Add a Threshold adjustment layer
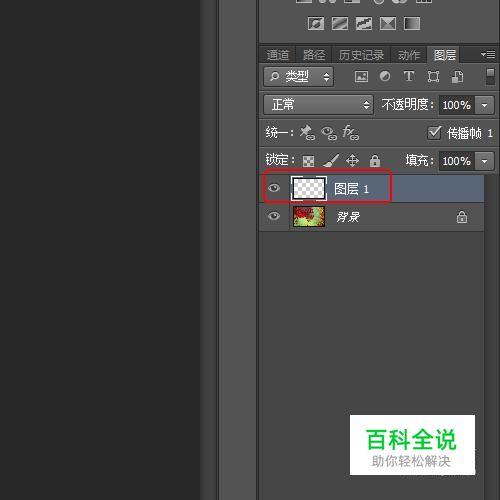This screenshot has width=500, height=500. (364, 24)
